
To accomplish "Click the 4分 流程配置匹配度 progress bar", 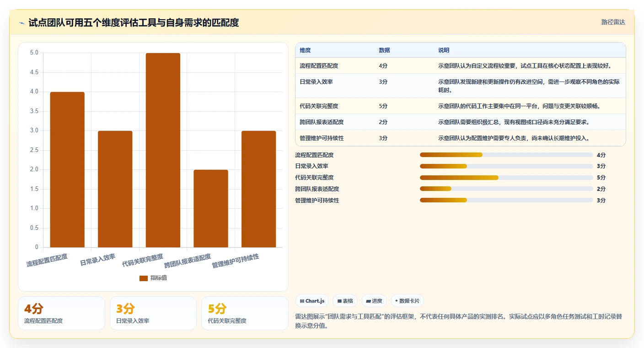I will (506, 155).
